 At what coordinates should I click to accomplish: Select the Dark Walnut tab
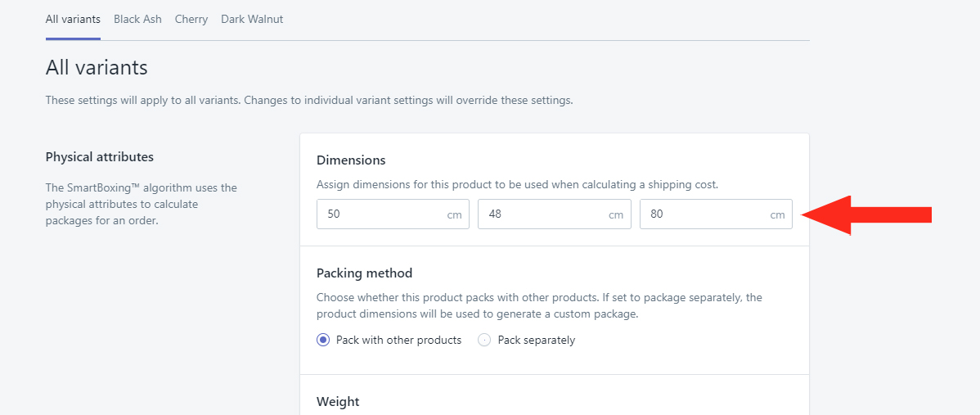click(x=252, y=20)
